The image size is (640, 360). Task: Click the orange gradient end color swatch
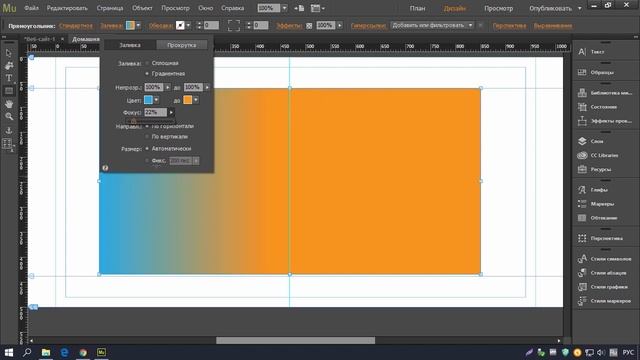(187, 100)
